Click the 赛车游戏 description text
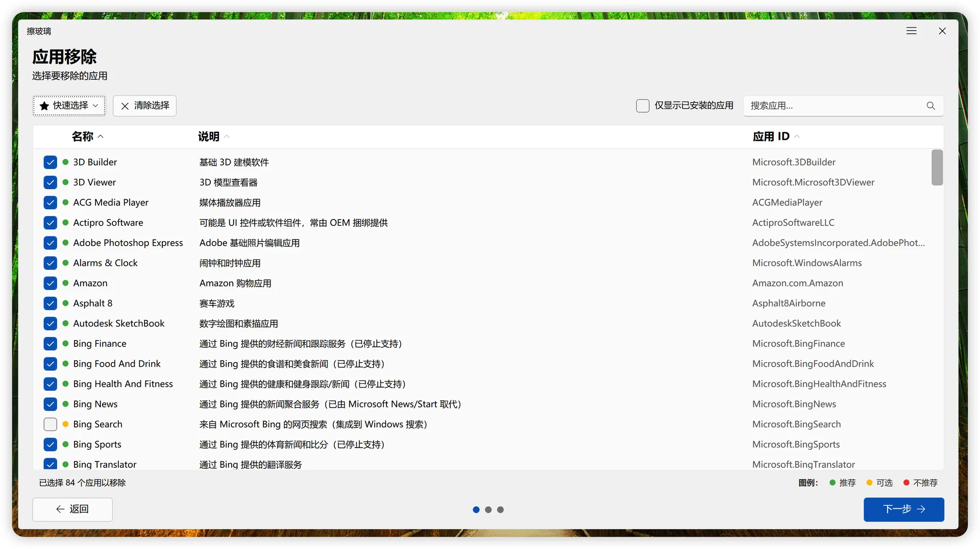980x549 pixels. coord(217,303)
